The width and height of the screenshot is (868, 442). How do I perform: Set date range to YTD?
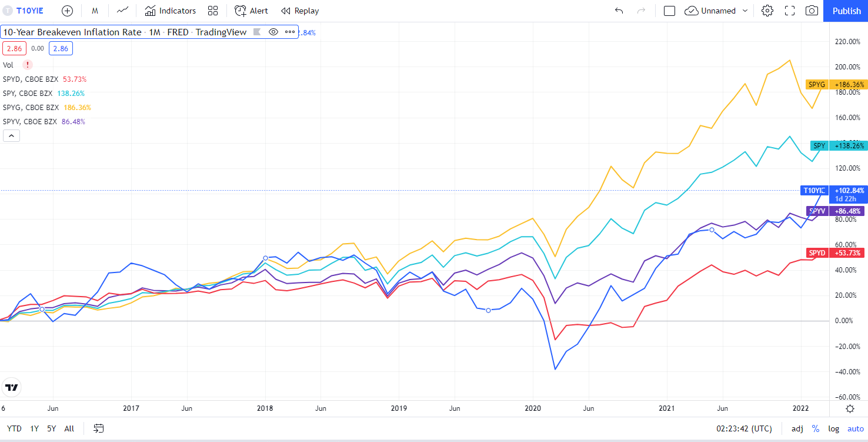(14, 428)
